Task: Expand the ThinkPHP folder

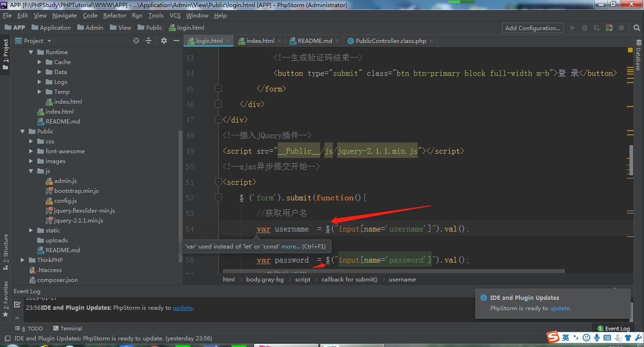Action: click(23, 260)
